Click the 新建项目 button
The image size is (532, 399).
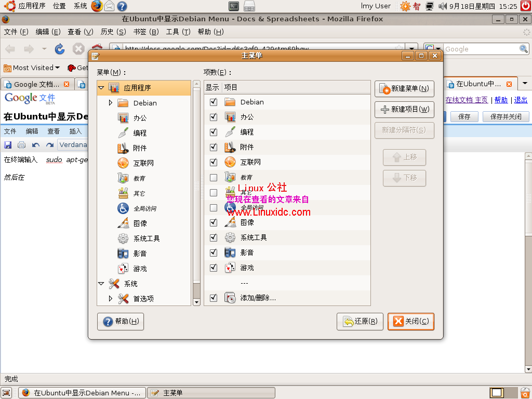coord(404,110)
